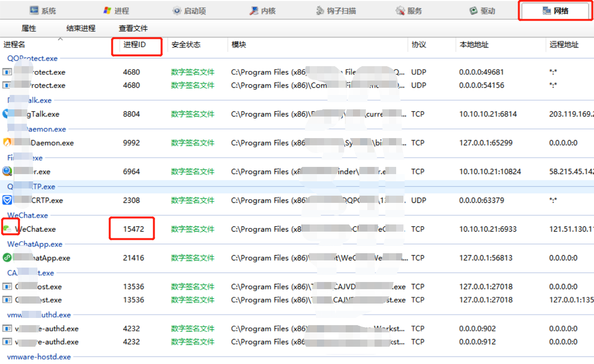
Task: Click local address 127.0.0.1:56813
Action: (x=486, y=258)
